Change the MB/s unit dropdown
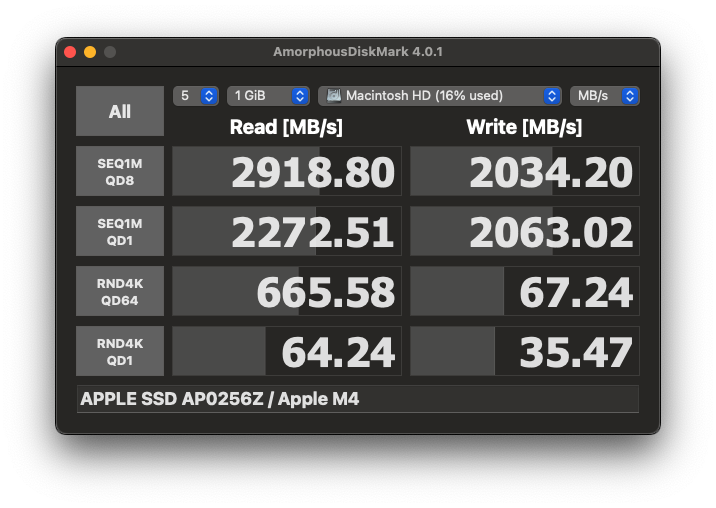The height and width of the screenshot is (508, 716). (x=604, y=96)
